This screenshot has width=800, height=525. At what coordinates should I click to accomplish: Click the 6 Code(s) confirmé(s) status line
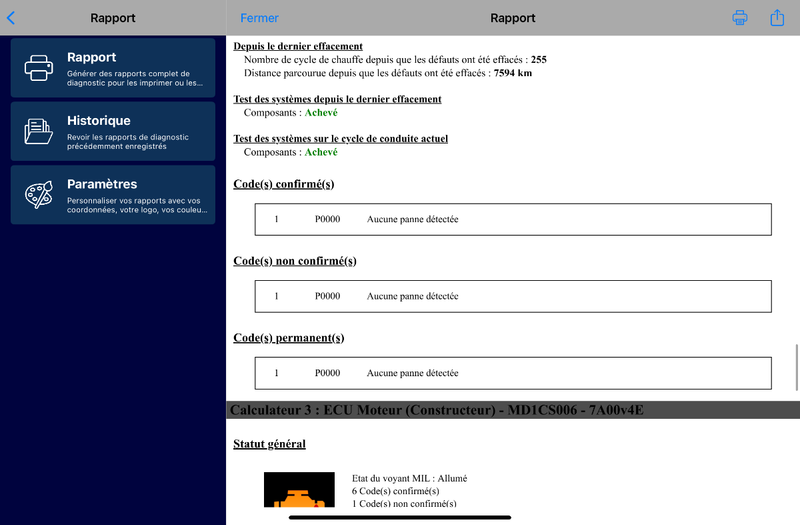tap(395, 491)
